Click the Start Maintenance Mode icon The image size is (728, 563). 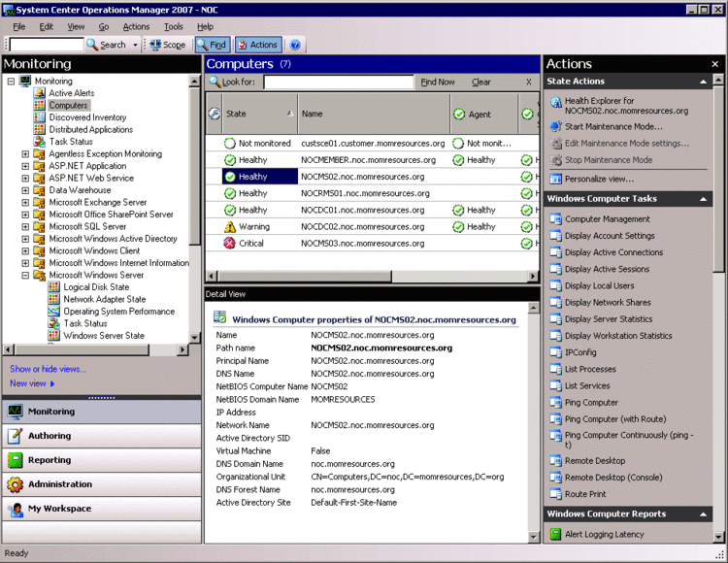coord(555,127)
